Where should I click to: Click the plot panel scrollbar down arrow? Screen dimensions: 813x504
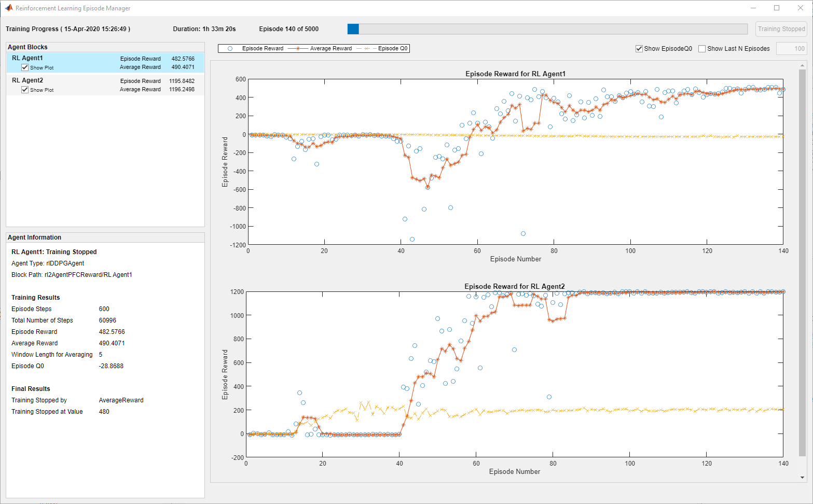(x=802, y=478)
